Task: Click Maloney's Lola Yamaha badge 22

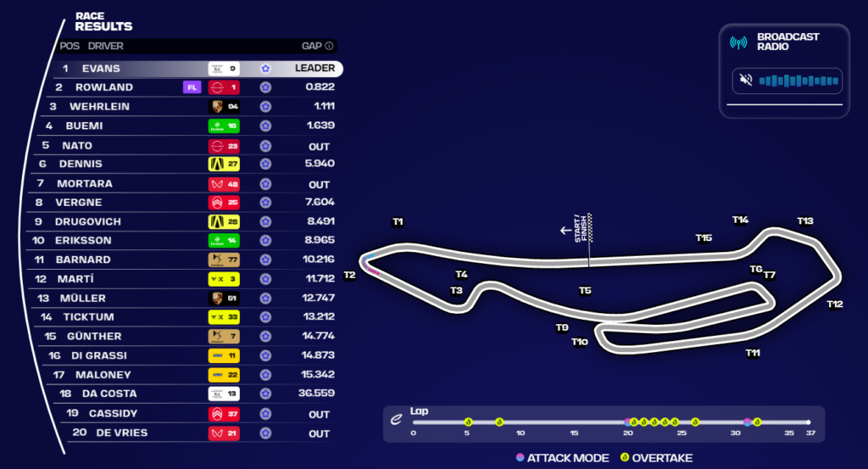Action: click(224, 375)
